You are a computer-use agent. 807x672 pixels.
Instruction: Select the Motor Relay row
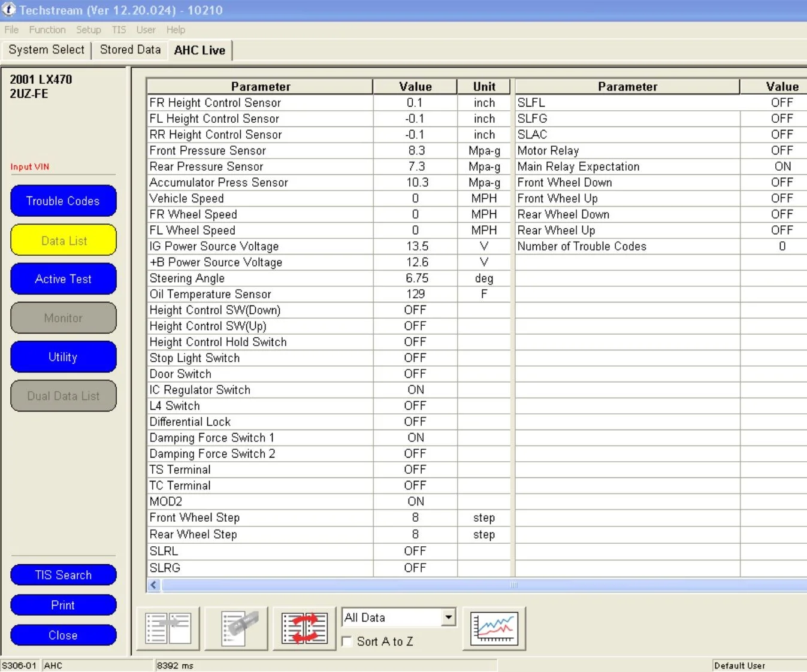(661, 150)
